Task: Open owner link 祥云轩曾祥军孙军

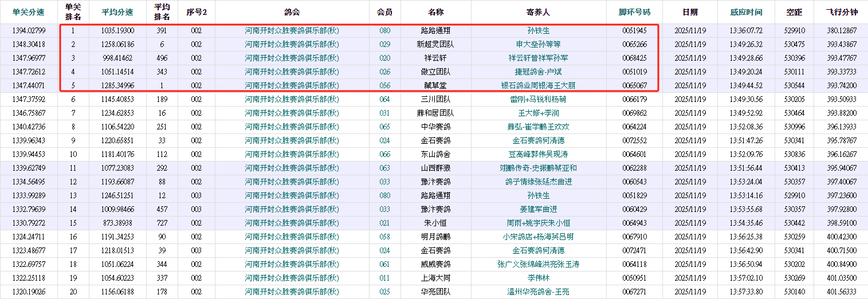Action: tap(538, 58)
